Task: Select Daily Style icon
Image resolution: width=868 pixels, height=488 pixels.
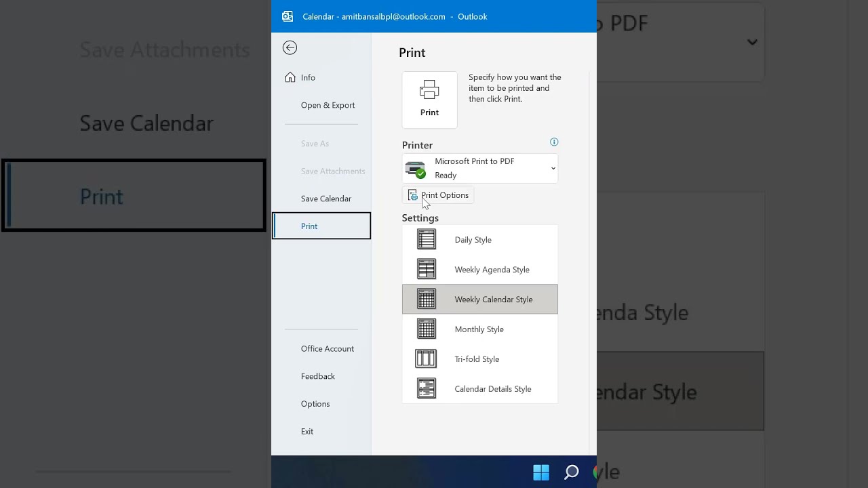Action: pyautogui.click(x=427, y=239)
